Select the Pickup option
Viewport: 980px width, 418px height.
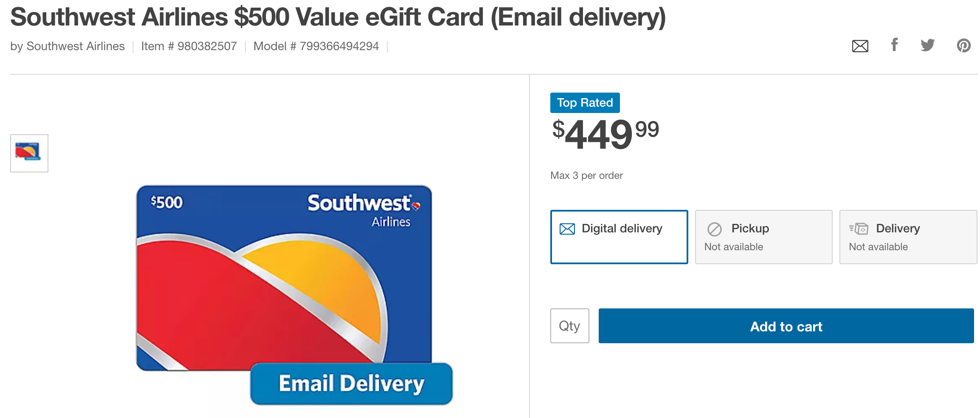tap(763, 237)
